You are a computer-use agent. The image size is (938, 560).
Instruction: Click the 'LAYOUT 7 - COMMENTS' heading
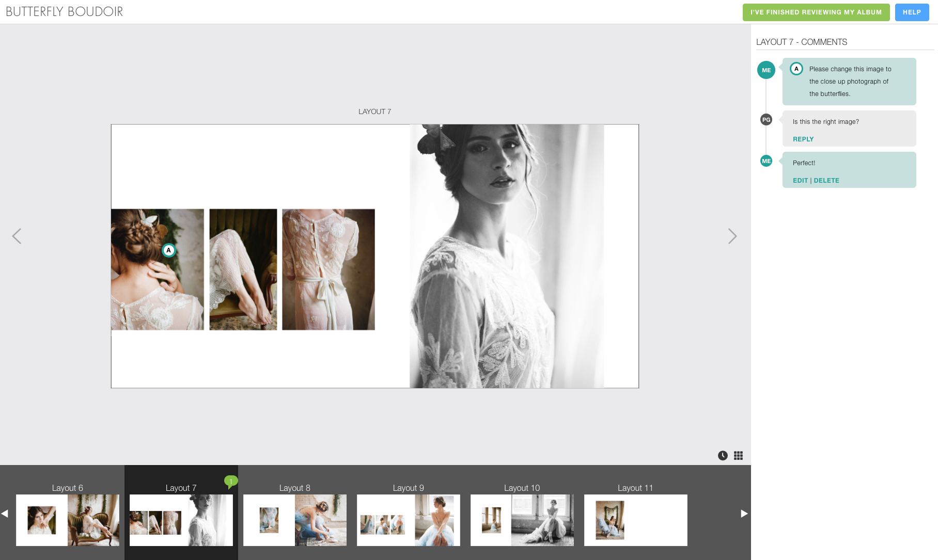[x=802, y=42]
